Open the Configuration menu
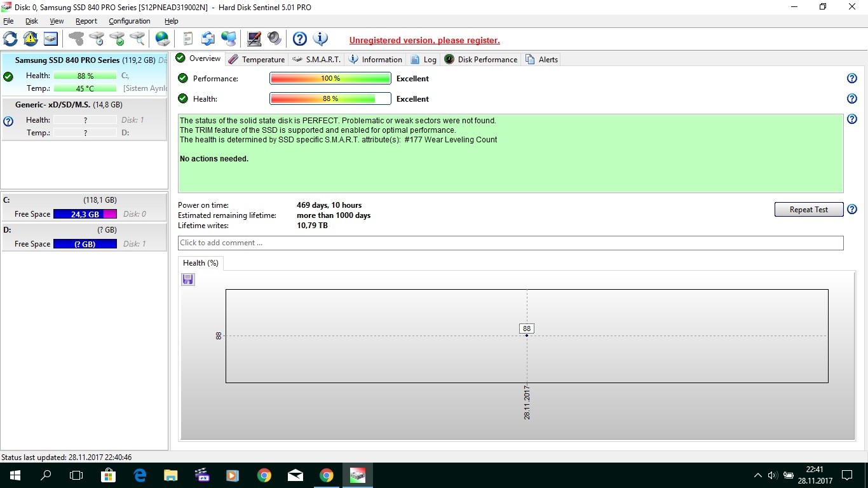868x488 pixels. 130,21
